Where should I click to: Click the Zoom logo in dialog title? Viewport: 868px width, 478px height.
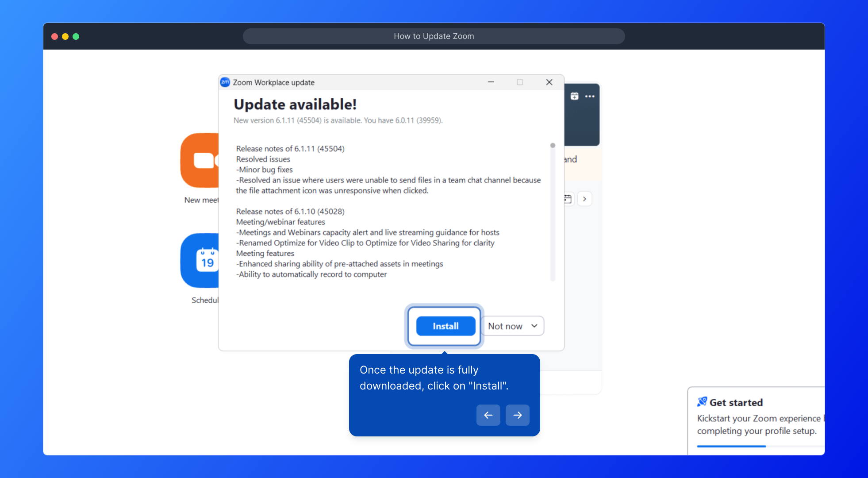pyautogui.click(x=225, y=82)
